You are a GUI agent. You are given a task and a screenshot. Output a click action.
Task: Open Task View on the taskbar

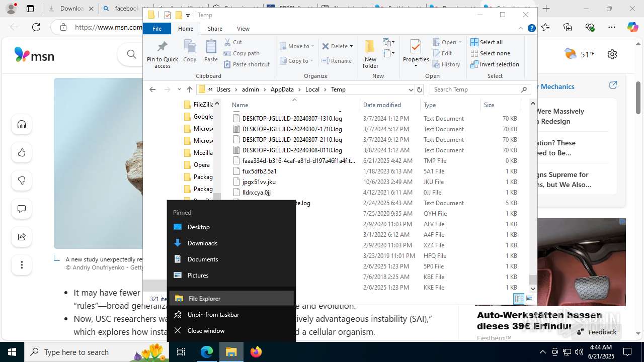pyautogui.click(x=182, y=352)
